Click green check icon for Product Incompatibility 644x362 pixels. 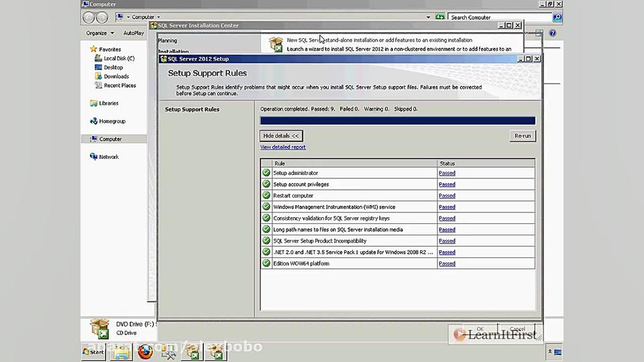(x=266, y=241)
